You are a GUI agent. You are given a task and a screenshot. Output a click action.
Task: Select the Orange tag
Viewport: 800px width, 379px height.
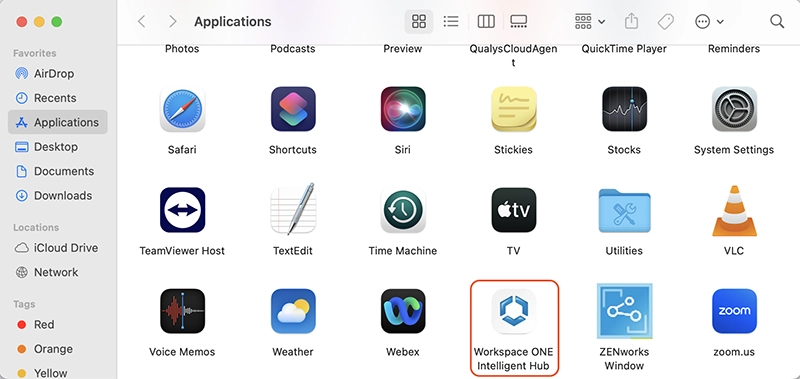[58, 349]
